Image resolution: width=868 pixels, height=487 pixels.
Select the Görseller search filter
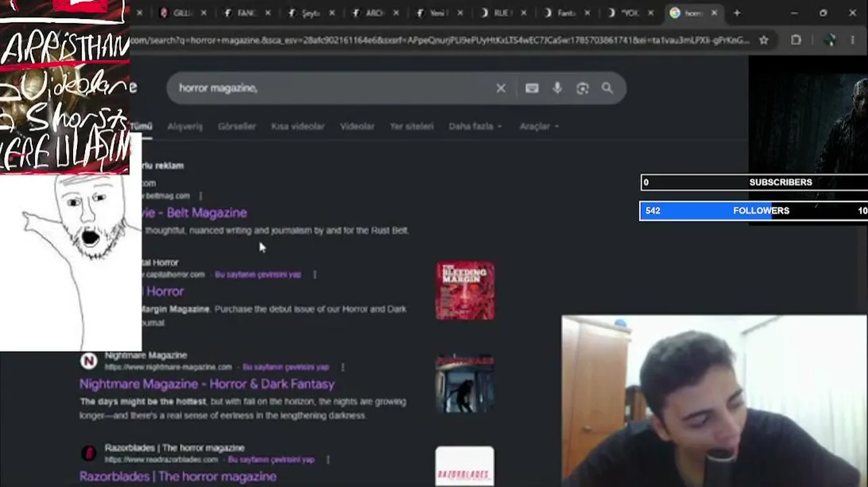point(237,126)
